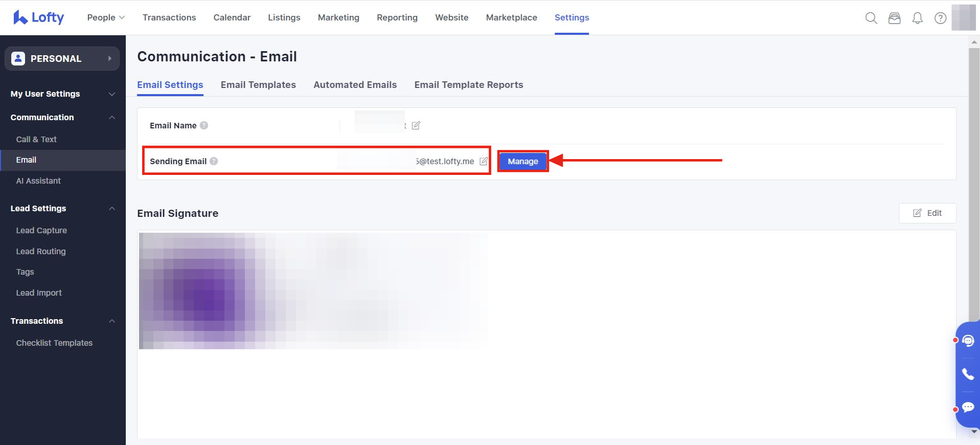980x445 pixels.
Task: Click the edit pencil next to Email Name
Action: click(416, 125)
